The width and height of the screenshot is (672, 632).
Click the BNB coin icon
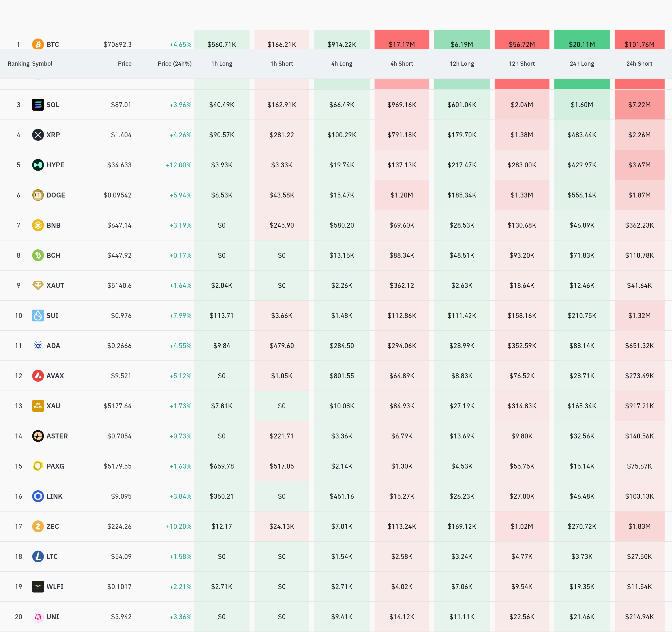(x=38, y=225)
